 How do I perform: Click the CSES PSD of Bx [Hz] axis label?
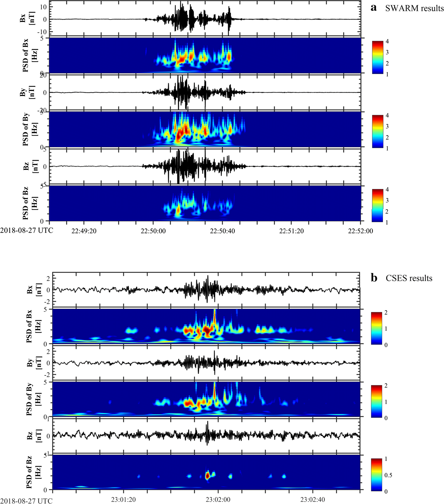tap(33, 326)
